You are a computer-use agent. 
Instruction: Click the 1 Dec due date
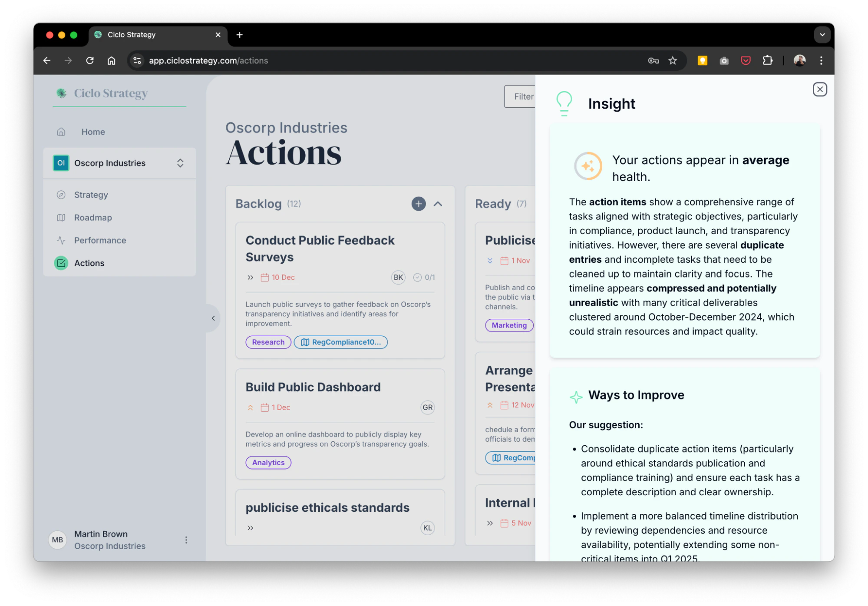(275, 407)
